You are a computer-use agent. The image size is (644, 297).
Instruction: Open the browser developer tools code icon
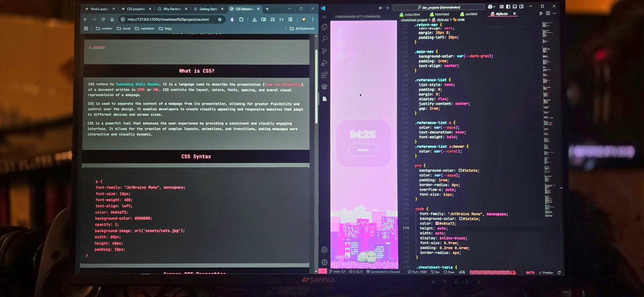[282, 19]
